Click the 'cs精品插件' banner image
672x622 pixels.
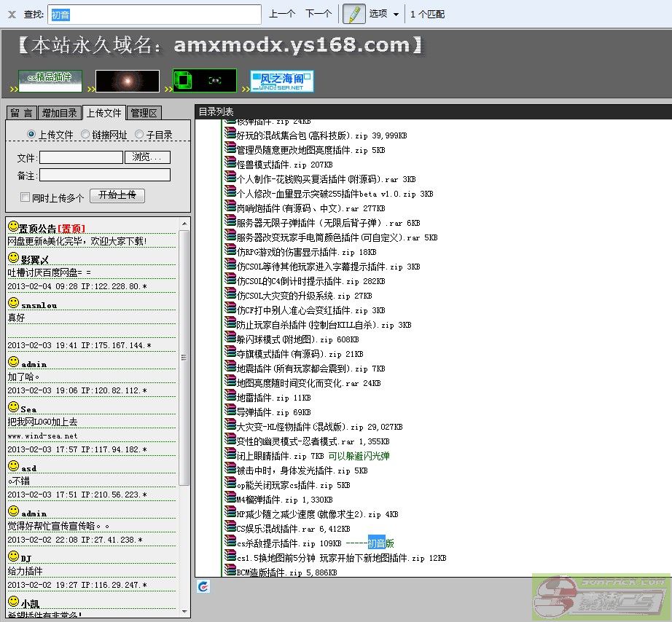(50, 81)
